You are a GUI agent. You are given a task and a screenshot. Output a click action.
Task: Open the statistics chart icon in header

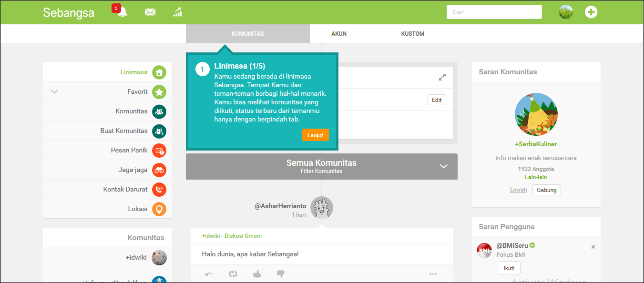(x=177, y=12)
